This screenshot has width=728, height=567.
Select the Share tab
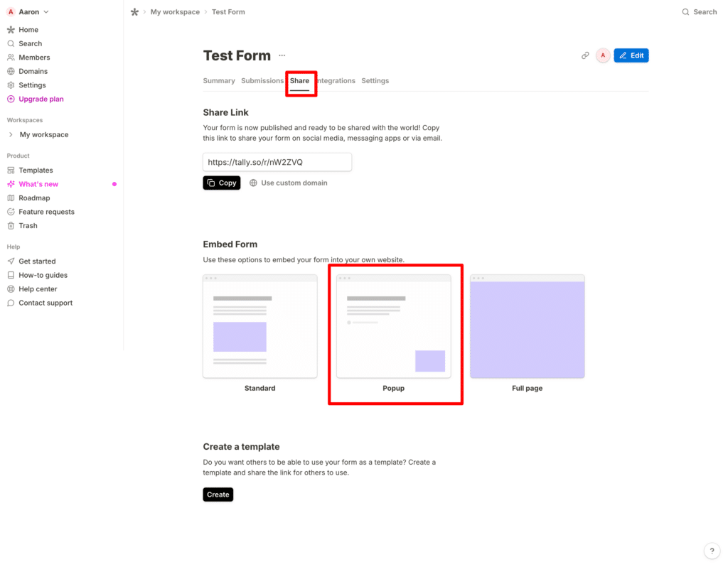pos(299,81)
